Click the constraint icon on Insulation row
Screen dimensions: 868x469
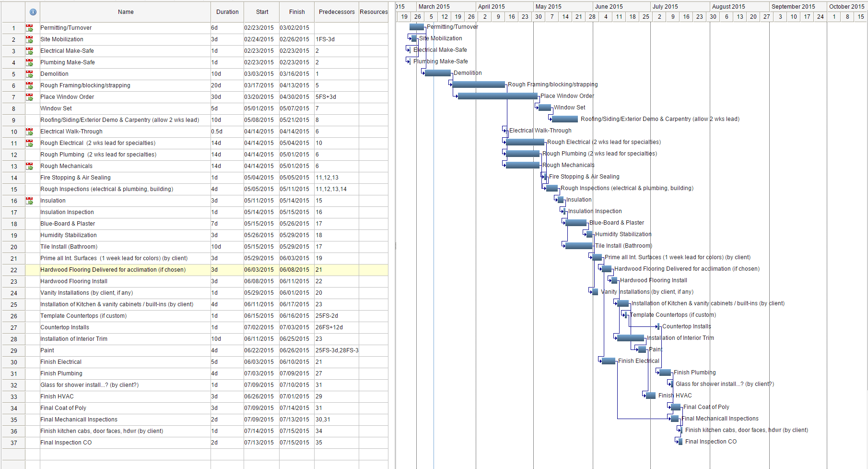point(30,201)
